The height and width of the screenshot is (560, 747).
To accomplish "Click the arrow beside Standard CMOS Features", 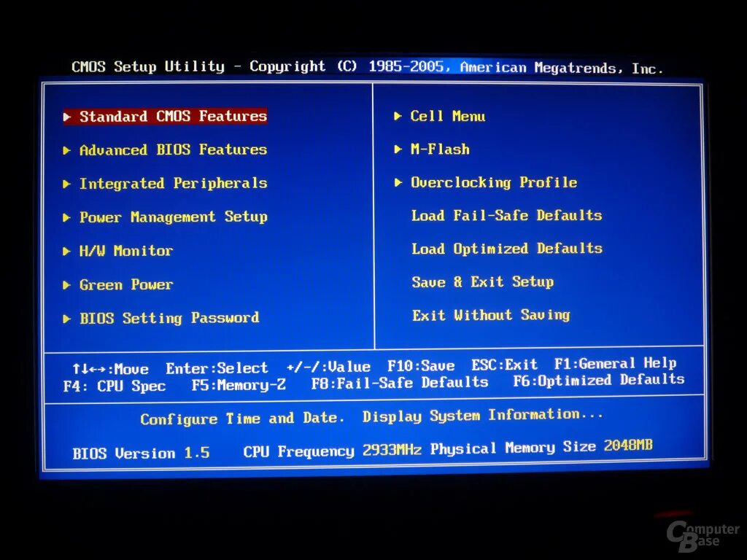I will pyautogui.click(x=67, y=117).
